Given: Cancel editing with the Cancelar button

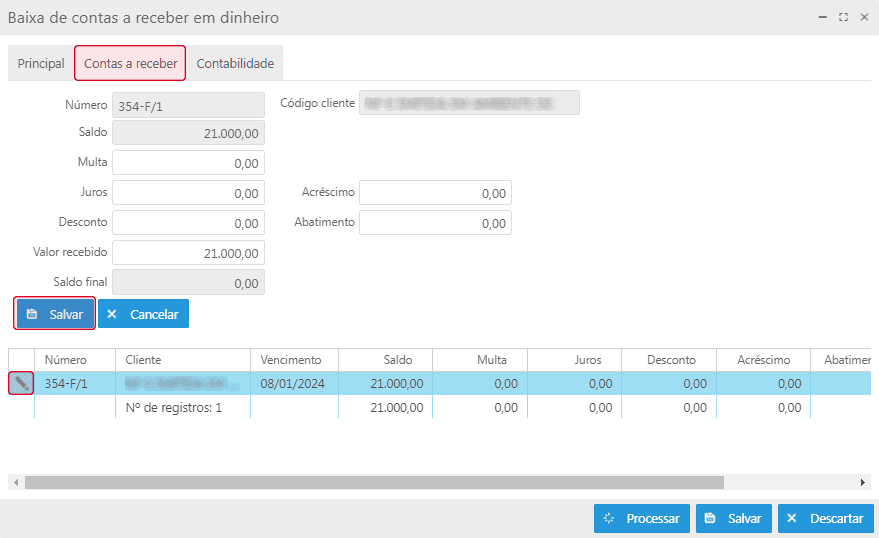Looking at the screenshot, I should [x=143, y=314].
